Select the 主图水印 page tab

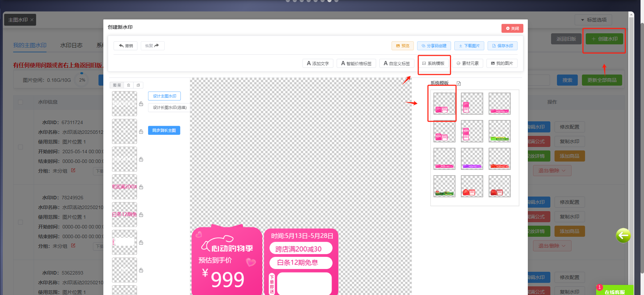coord(18,20)
